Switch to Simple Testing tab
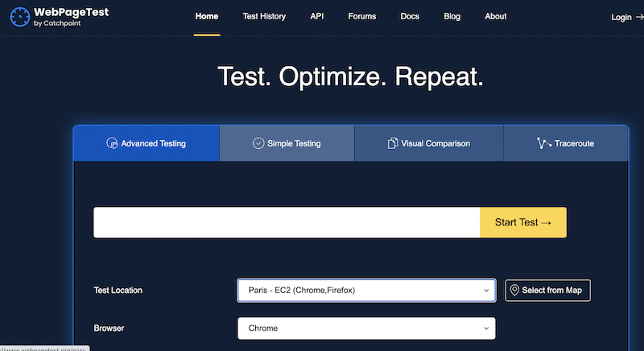This screenshot has width=644, height=351. pos(287,143)
